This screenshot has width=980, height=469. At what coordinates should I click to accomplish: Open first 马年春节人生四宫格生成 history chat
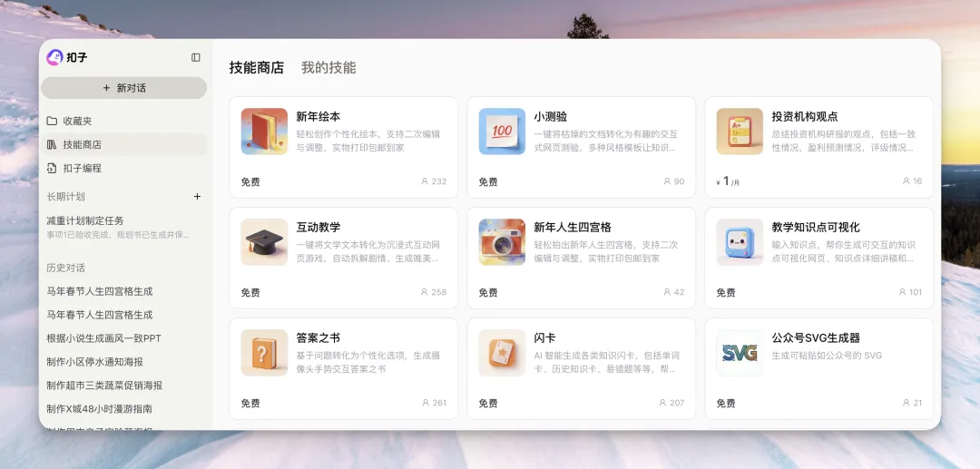coord(100,291)
